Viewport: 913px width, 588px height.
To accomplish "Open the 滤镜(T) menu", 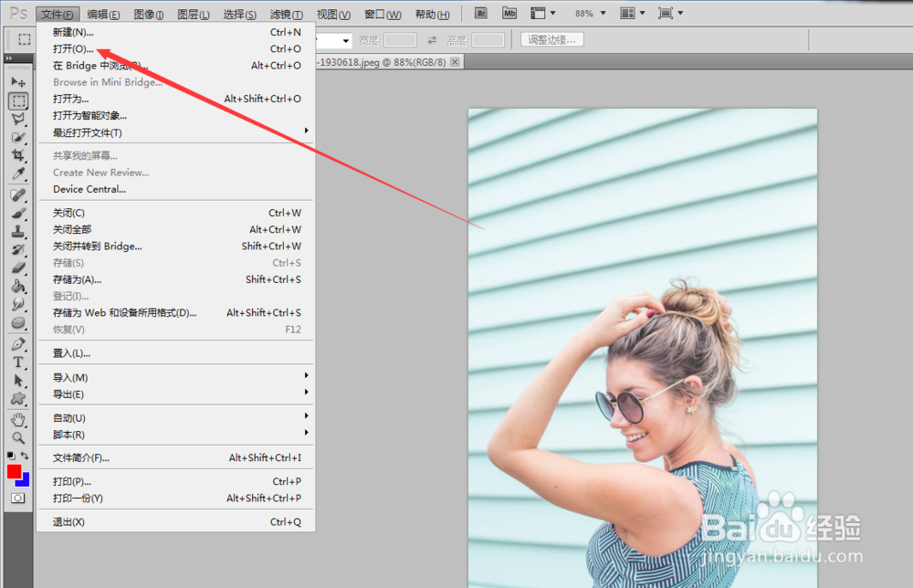I will tap(286, 14).
